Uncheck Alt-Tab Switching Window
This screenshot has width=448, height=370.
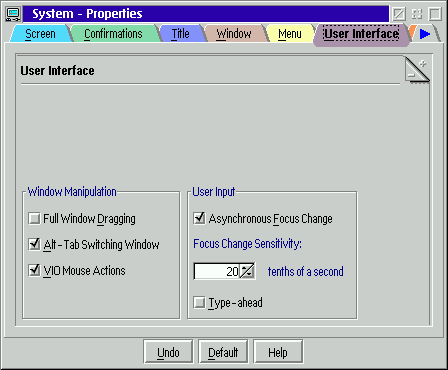coord(34,244)
